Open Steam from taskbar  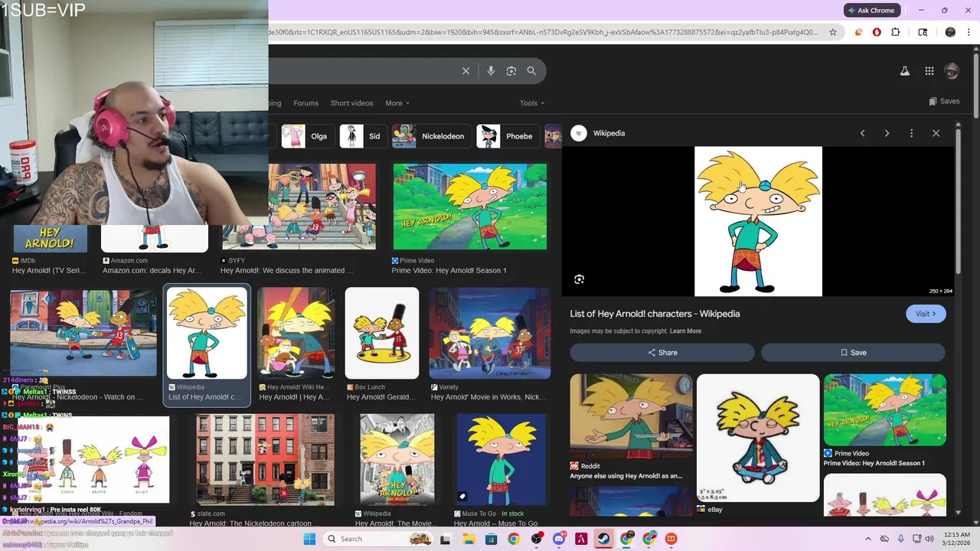pyautogui.click(x=603, y=539)
